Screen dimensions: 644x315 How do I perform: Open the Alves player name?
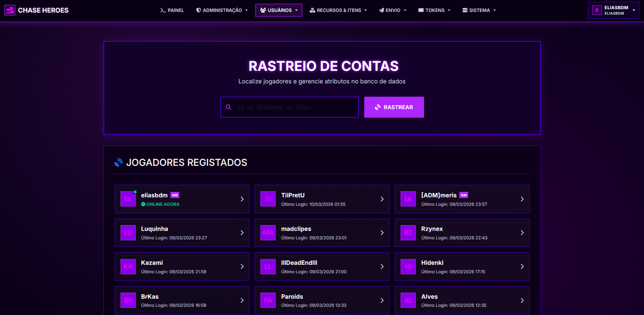430,296
